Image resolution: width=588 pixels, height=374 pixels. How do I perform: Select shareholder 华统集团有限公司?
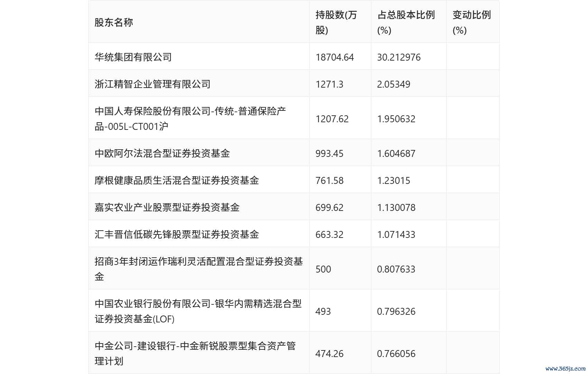pyautogui.click(x=133, y=57)
